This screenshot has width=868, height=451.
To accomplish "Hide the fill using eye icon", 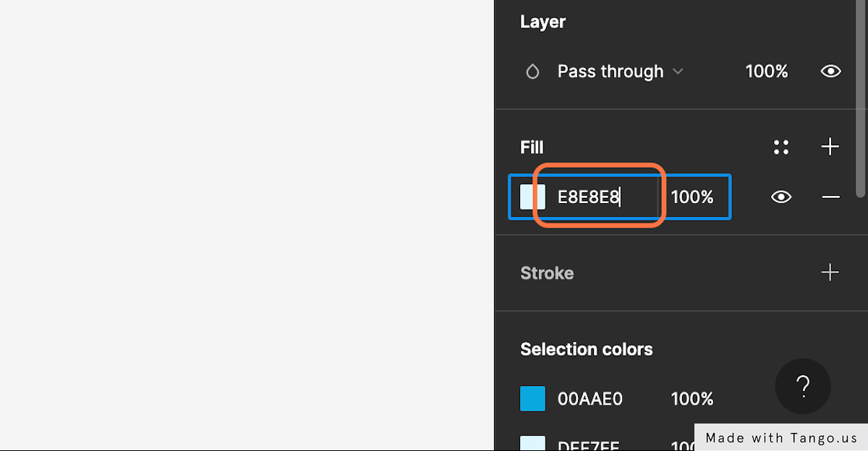I will 780,197.
